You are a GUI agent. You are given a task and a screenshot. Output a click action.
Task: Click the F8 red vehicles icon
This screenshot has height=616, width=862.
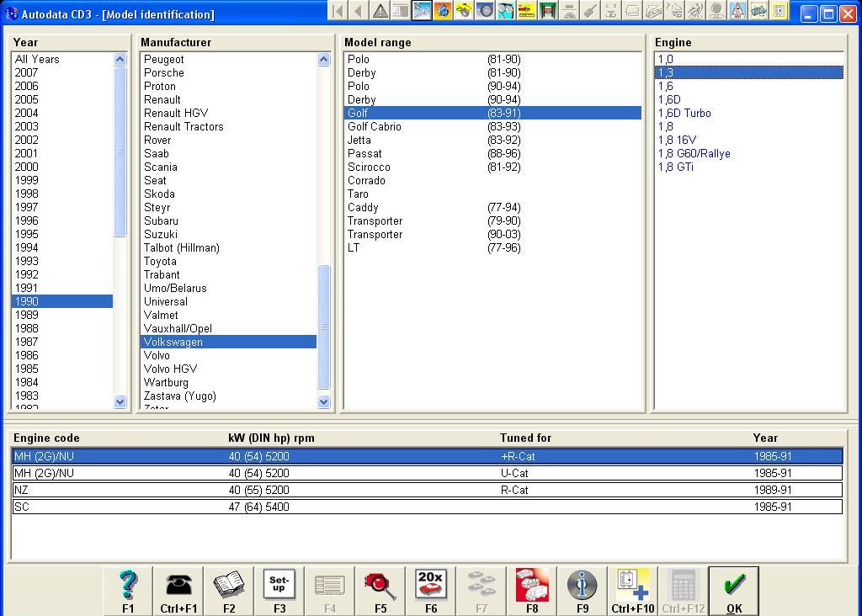pyautogui.click(x=532, y=590)
